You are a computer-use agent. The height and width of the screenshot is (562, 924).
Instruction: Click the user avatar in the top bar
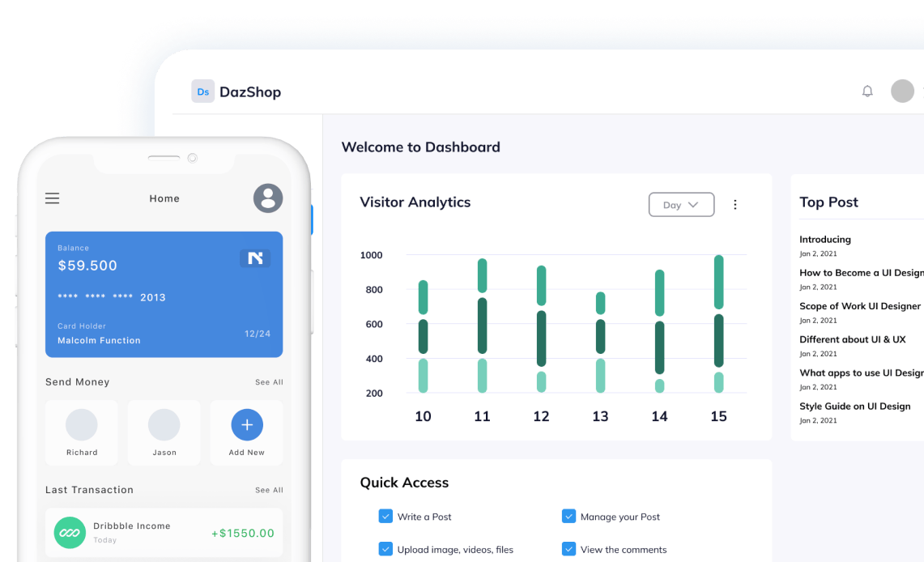click(902, 91)
